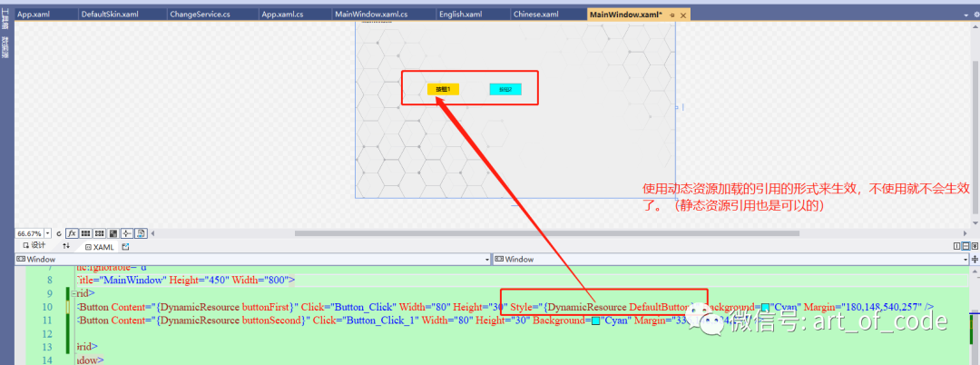980x365 pixels.
Task: Click the designer horizontal scrollbar right arrow
Action: 965,233
